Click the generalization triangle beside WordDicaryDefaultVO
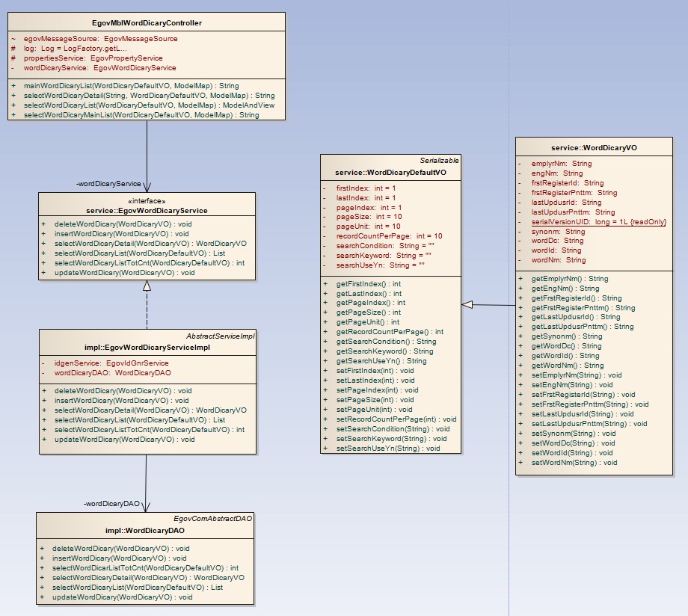Screen dimensions: 688x616 [467, 304]
